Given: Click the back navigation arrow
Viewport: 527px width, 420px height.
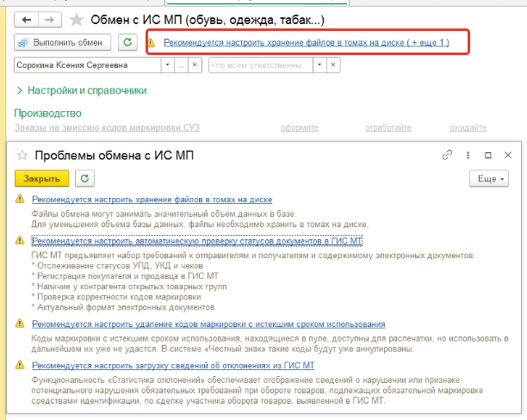Looking at the screenshot, I should 27,19.
